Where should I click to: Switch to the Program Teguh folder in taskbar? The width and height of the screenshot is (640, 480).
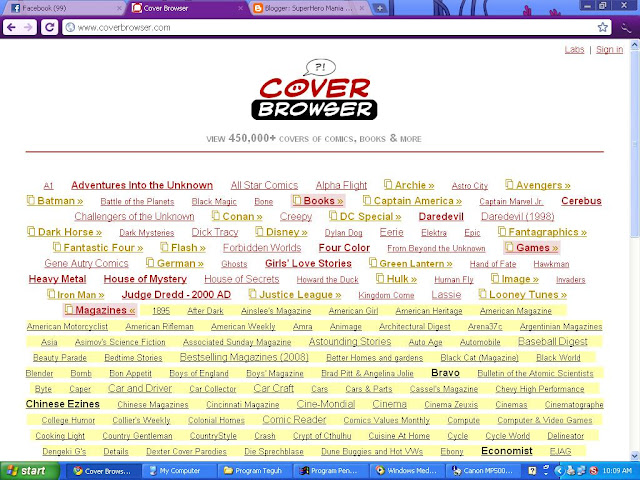pos(253,471)
